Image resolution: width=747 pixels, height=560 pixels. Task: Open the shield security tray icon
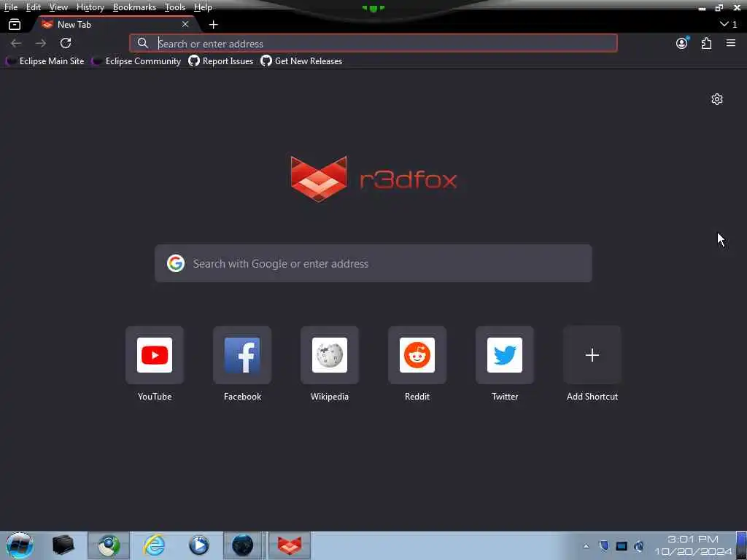603,546
